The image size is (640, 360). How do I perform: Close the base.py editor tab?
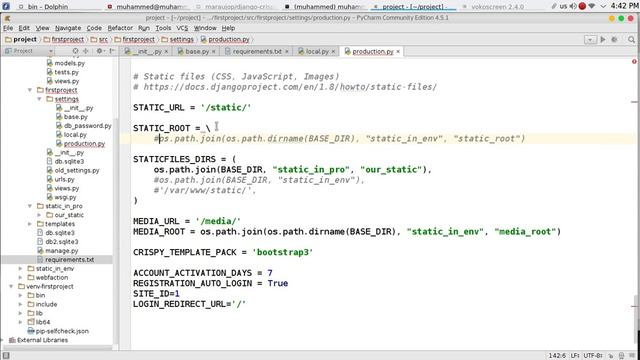[213, 51]
